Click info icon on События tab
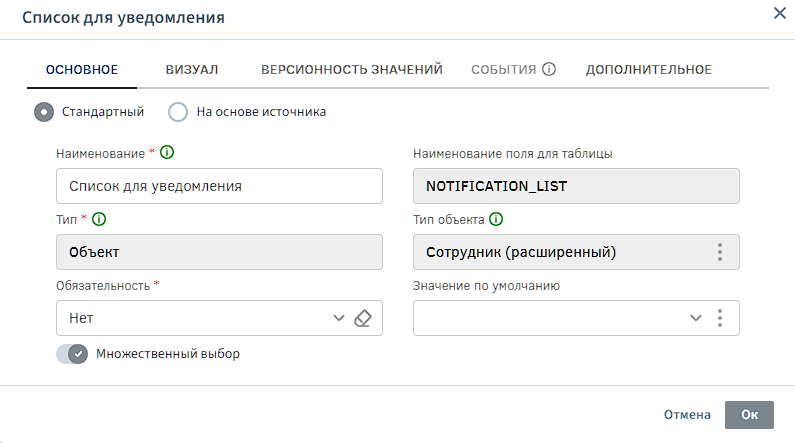This screenshot has height=443, width=795. coord(549,69)
